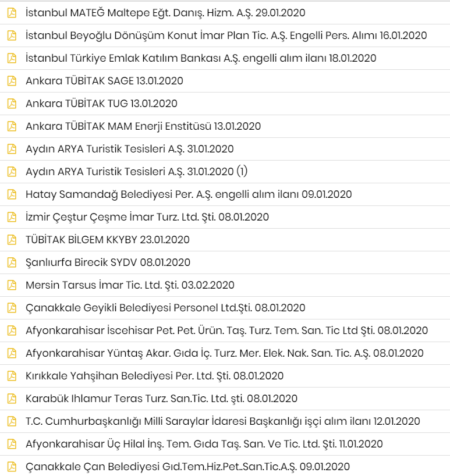
Task: Click PDF icon for TÜBİTAK BİLGEM KKYBY
Action: [12, 240]
